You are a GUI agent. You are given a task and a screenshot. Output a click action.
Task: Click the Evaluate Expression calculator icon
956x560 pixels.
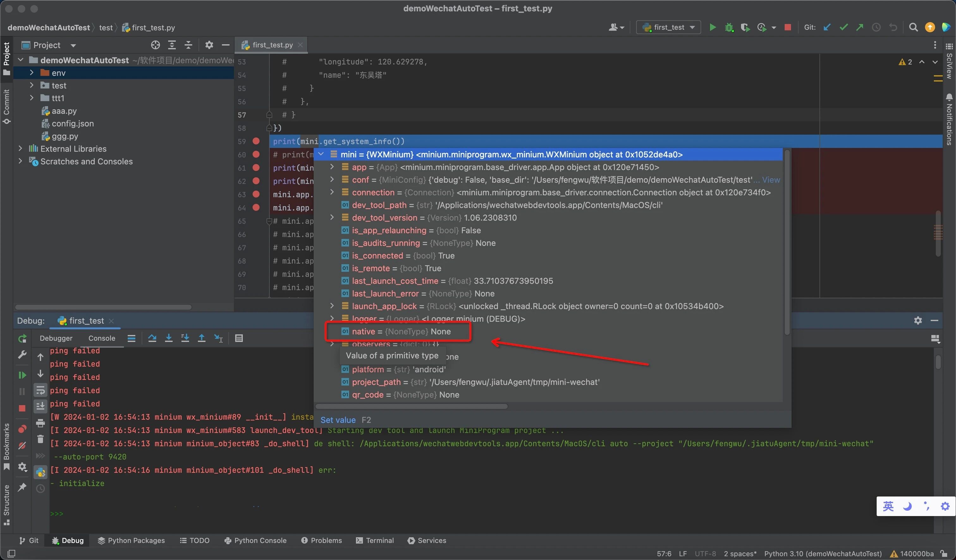(239, 338)
